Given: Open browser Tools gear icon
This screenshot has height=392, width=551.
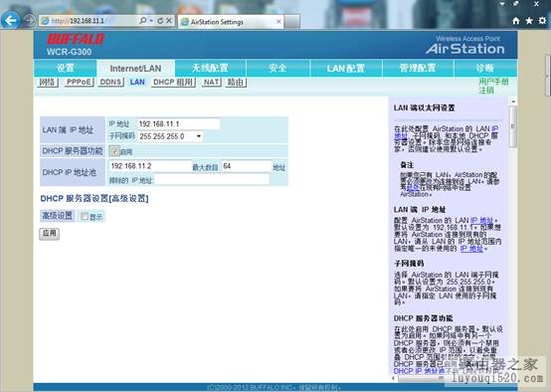Looking at the screenshot, I should pyautogui.click(x=542, y=20).
